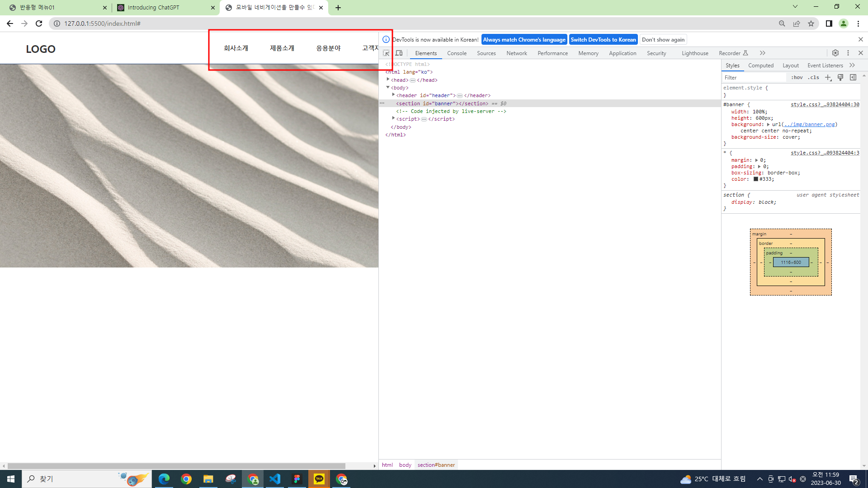Screen dimensions: 868x488
Task: Reload the page
Action: 39,23
